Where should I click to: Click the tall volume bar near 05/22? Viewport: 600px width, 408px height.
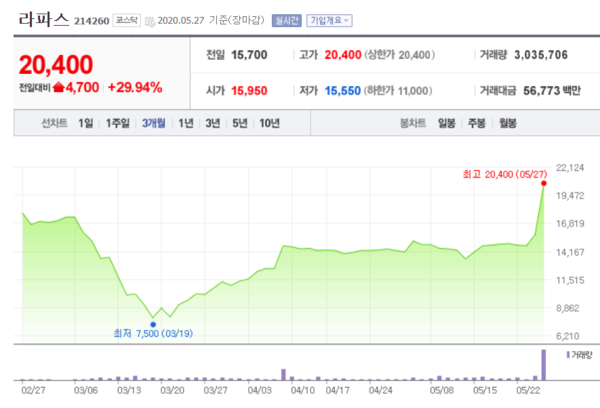point(543,365)
